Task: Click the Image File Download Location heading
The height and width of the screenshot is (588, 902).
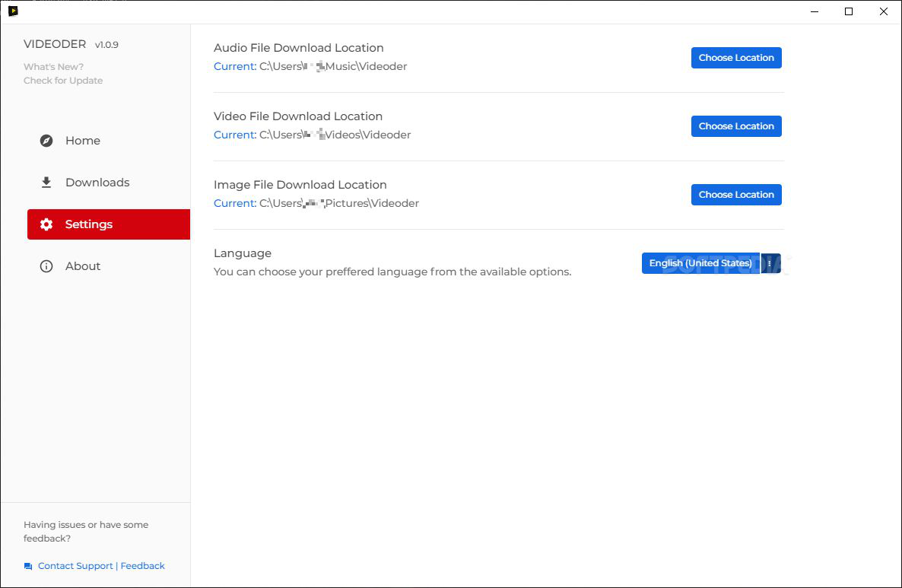Action: click(x=300, y=185)
